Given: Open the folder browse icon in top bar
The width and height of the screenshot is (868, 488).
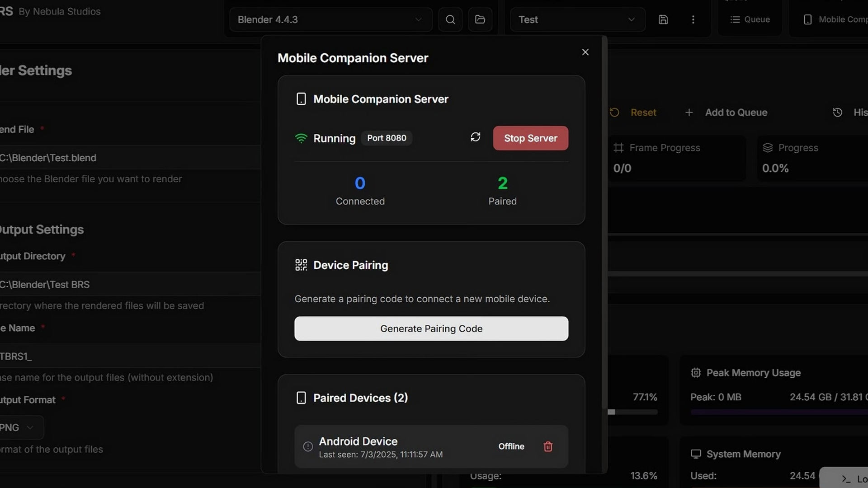Looking at the screenshot, I should click(480, 19).
